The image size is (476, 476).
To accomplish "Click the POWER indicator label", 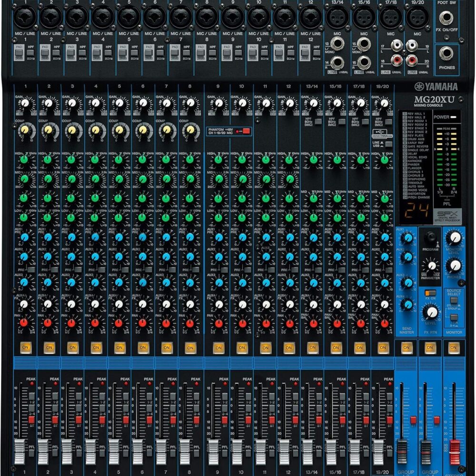I will (x=442, y=117).
